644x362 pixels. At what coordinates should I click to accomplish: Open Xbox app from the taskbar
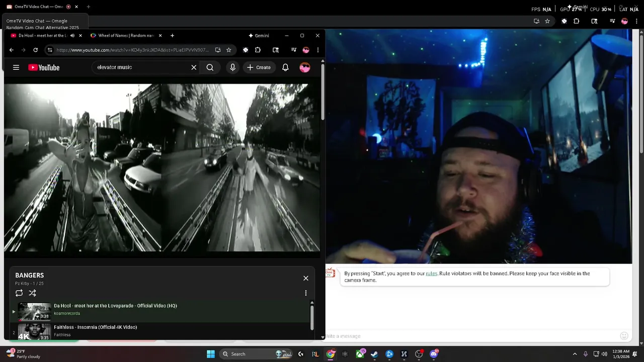[x=360, y=354]
